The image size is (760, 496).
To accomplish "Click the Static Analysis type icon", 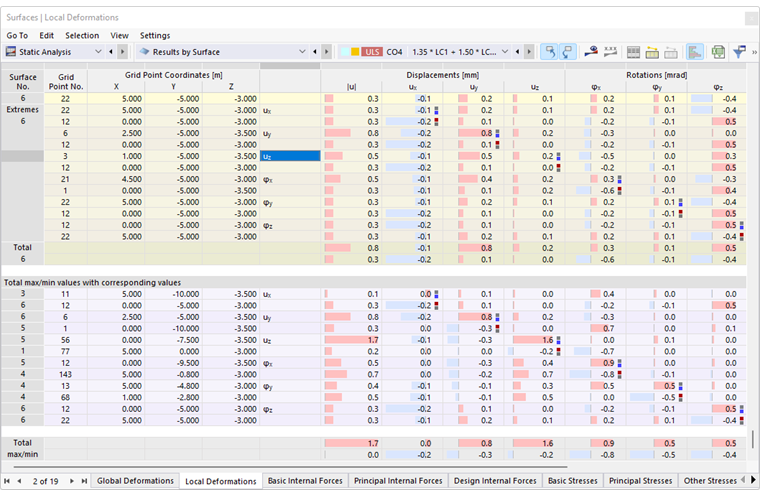I will (x=11, y=51).
